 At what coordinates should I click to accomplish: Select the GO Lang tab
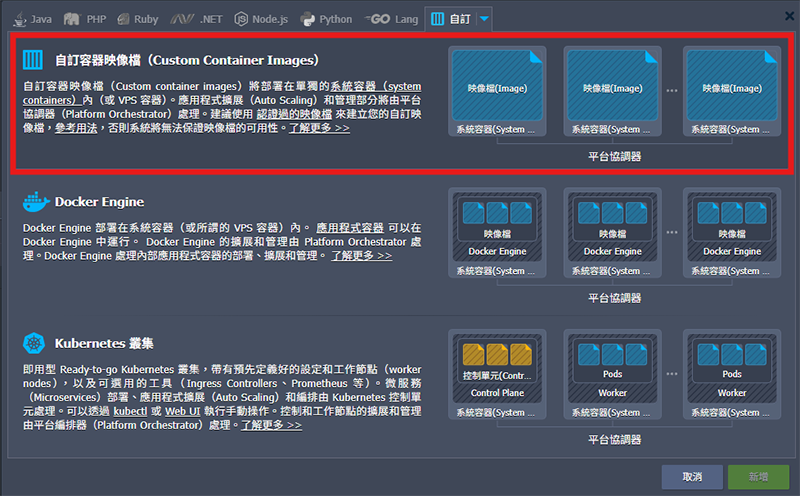click(392, 19)
